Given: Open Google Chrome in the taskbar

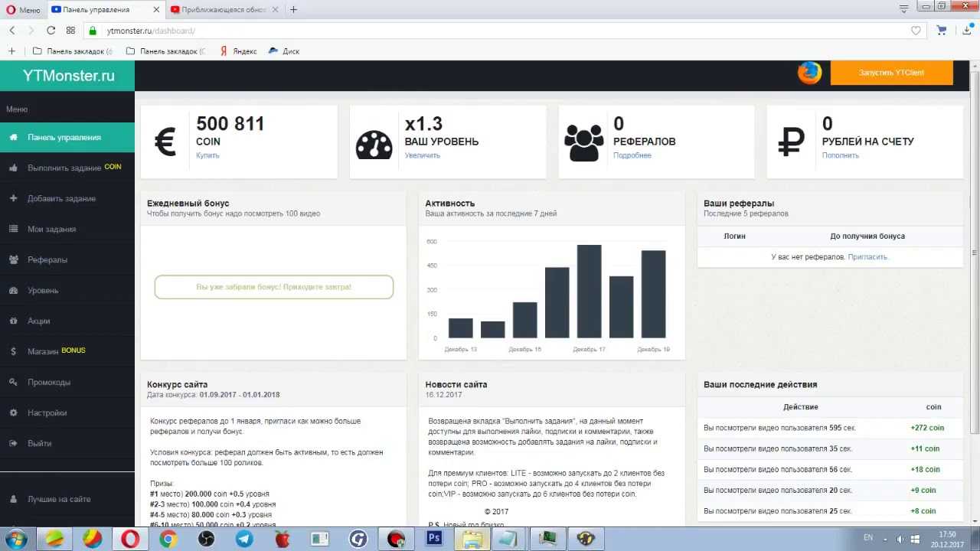Looking at the screenshot, I should 168,539.
